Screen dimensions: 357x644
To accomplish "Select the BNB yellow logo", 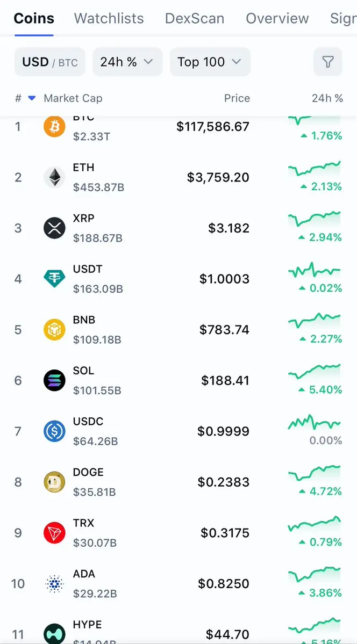I will click(54, 329).
